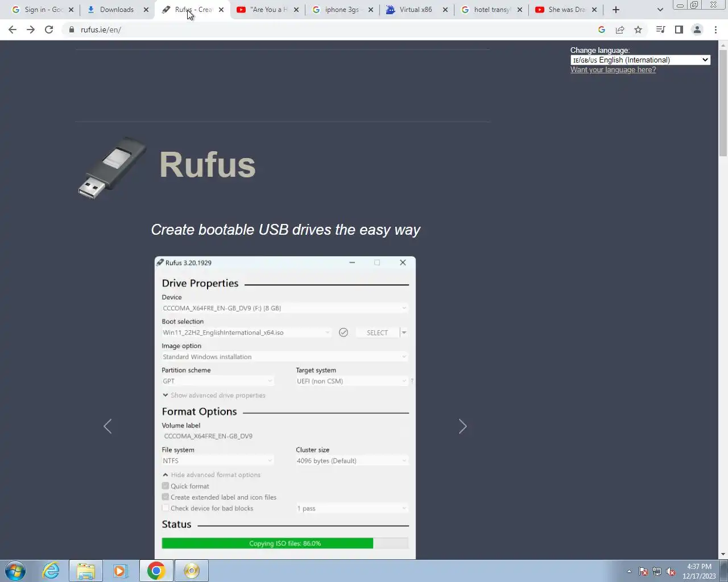Open Windows Media Player from taskbar

[120, 571]
